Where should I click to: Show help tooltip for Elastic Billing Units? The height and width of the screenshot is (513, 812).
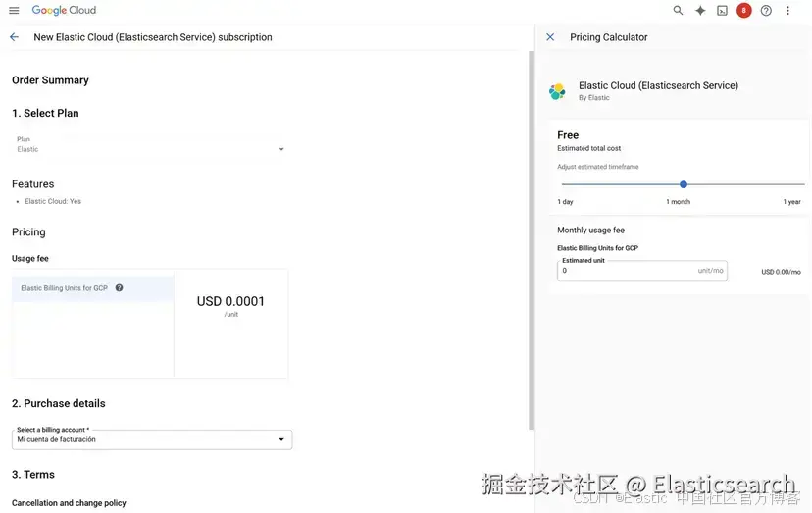pyautogui.click(x=119, y=288)
